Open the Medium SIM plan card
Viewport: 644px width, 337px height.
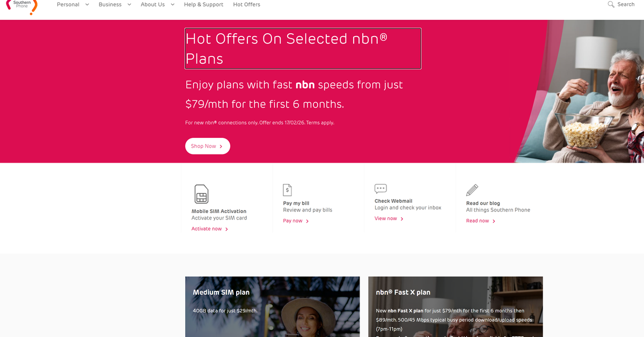272,306
